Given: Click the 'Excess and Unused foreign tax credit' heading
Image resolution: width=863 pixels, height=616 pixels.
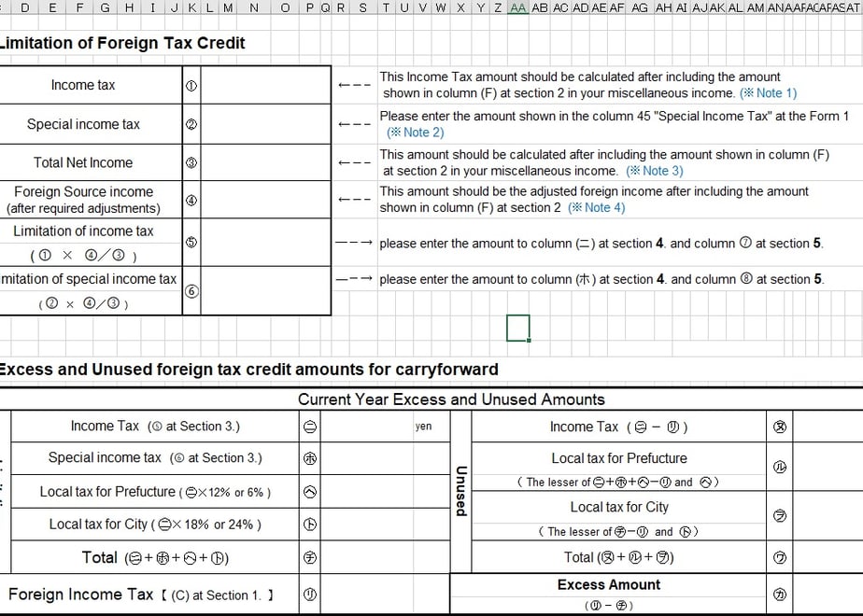Looking at the screenshot, I should pyautogui.click(x=248, y=369).
